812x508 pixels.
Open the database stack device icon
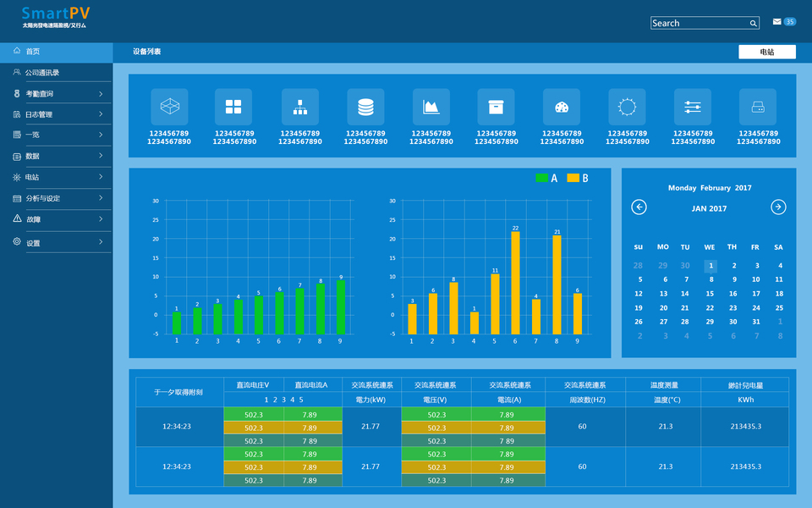(x=365, y=107)
